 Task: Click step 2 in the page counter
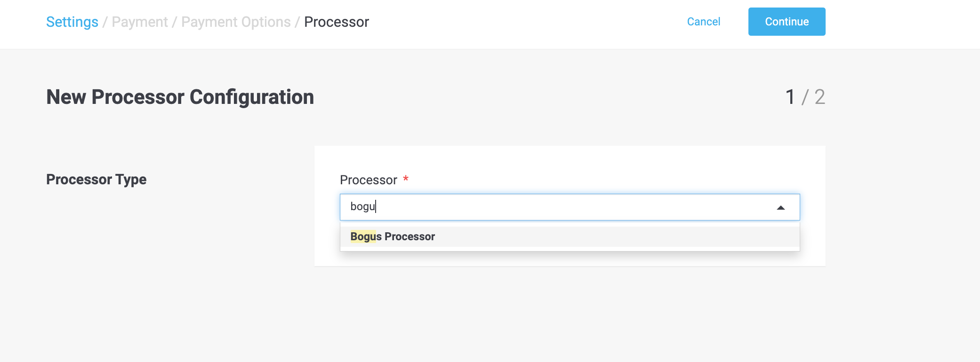tap(819, 97)
